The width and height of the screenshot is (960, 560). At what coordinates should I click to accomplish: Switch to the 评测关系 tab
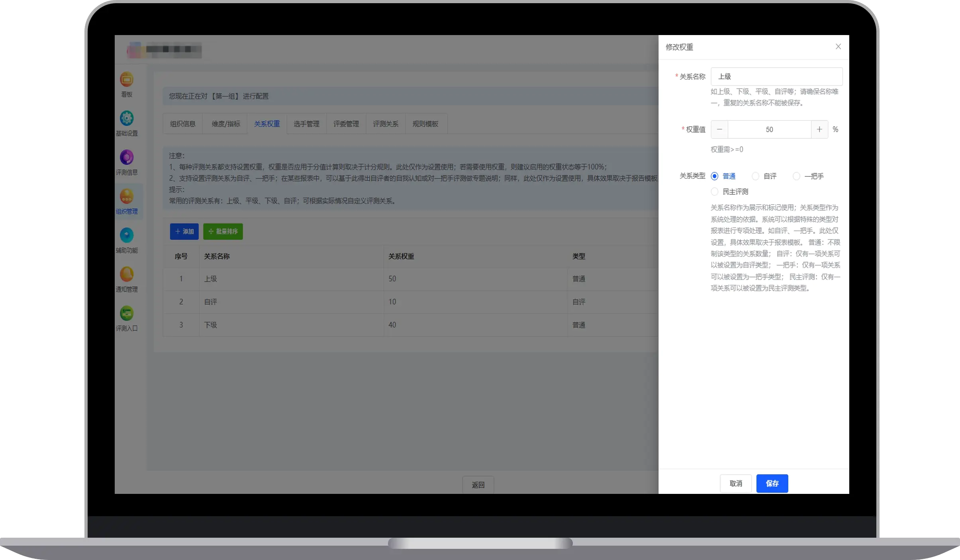[385, 124]
